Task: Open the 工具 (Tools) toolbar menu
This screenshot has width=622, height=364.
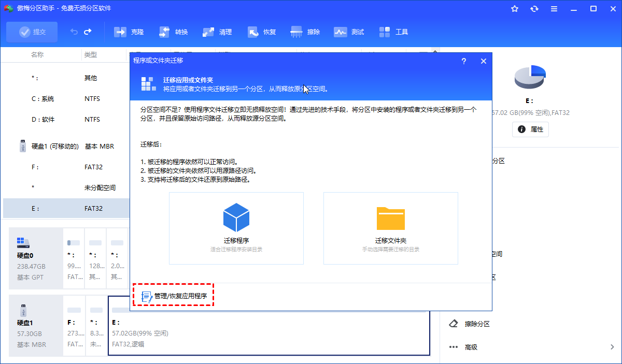Action: [x=394, y=32]
